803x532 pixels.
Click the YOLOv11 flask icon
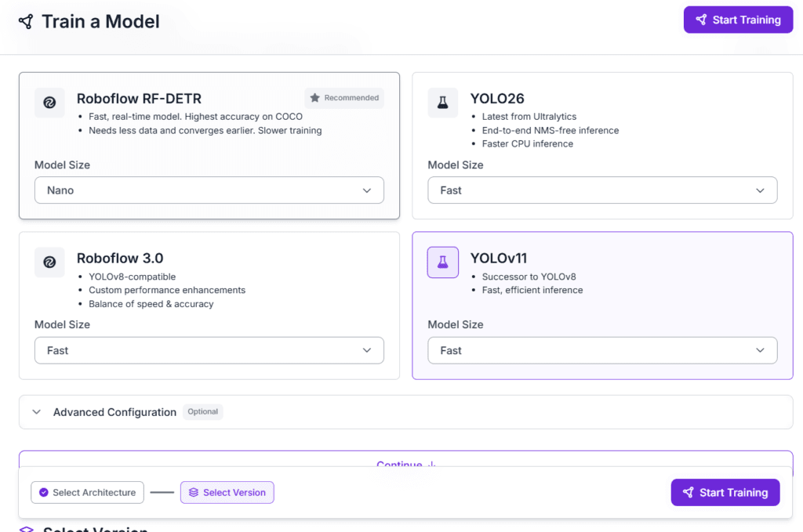[442, 262]
